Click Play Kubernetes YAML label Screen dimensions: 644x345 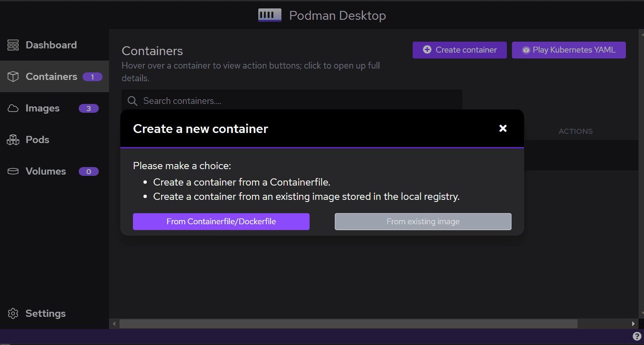tap(574, 50)
